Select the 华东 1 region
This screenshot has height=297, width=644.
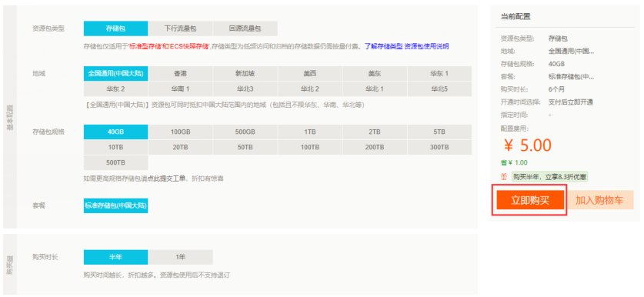point(439,74)
